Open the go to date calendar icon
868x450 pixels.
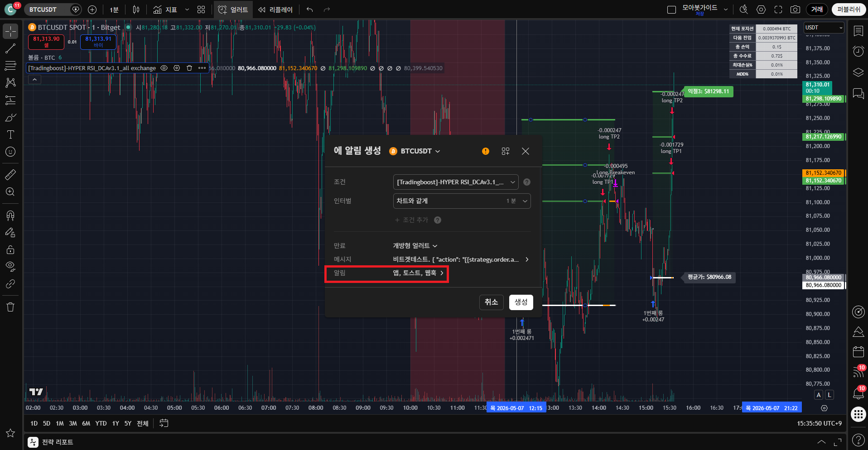(x=164, y=423)
